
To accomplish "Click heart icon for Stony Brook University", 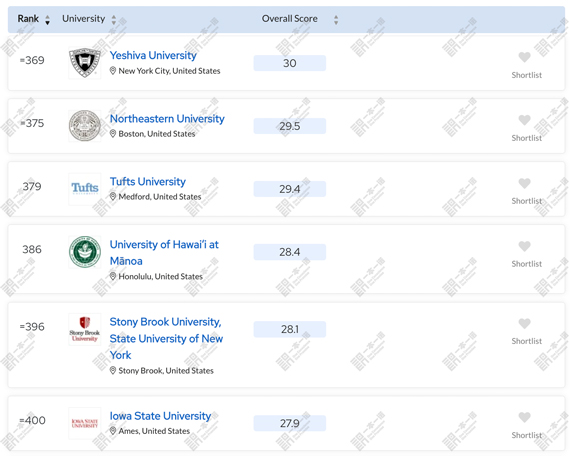I will coord(524,323).
